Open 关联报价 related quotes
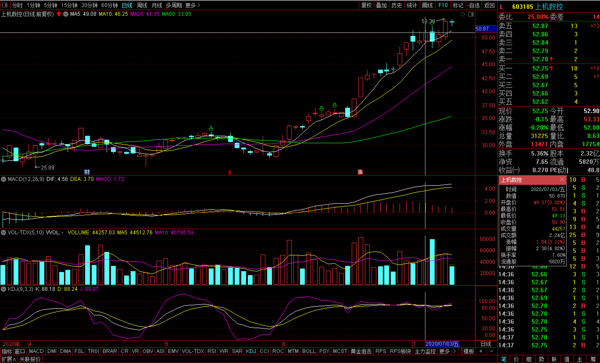This screenshot has width=600, height=364. (x=30, y=359)
